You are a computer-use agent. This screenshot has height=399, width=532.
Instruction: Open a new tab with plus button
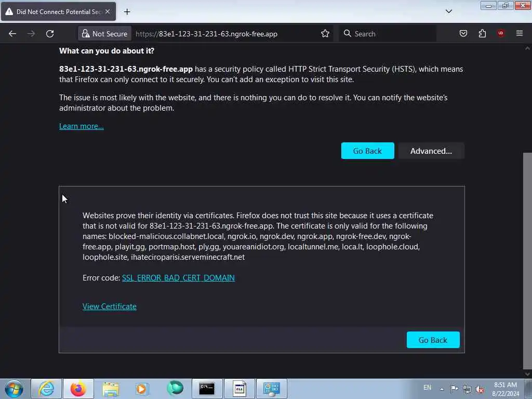(x=127, y=12)
